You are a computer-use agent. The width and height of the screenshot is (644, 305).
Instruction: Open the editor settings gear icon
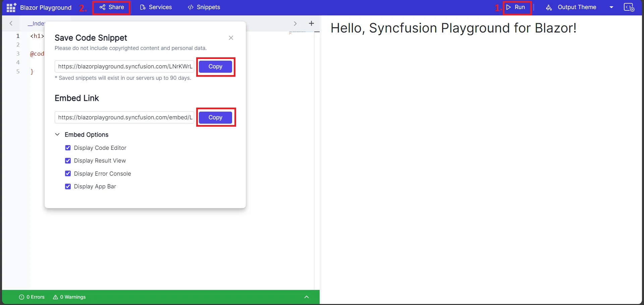click(x=630, y=7)
